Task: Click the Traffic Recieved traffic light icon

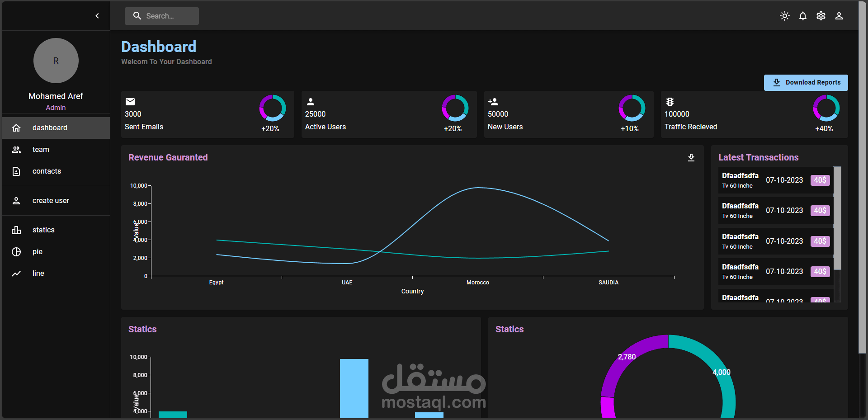Action: click(670, 102)
